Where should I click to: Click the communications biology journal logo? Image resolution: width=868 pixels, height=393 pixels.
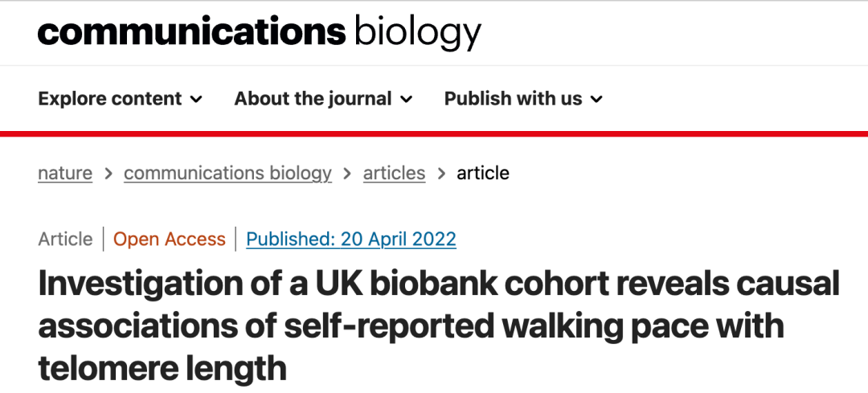coord(259,33)
